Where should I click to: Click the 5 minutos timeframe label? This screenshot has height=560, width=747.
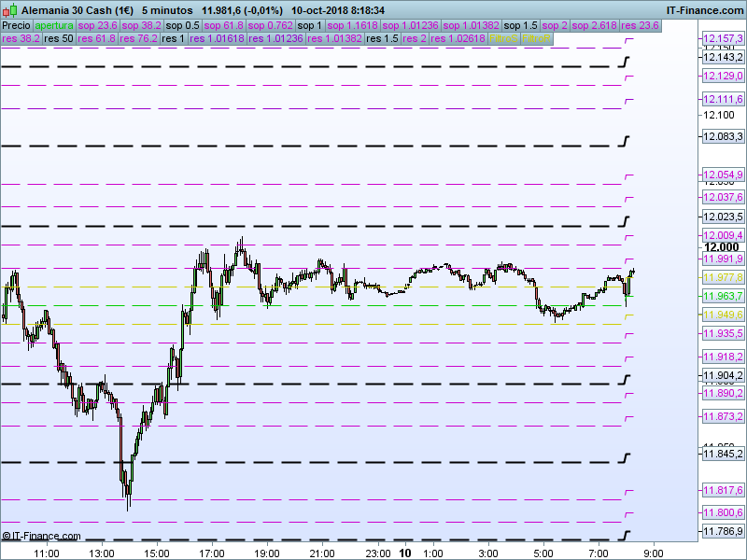click(167, 10)
